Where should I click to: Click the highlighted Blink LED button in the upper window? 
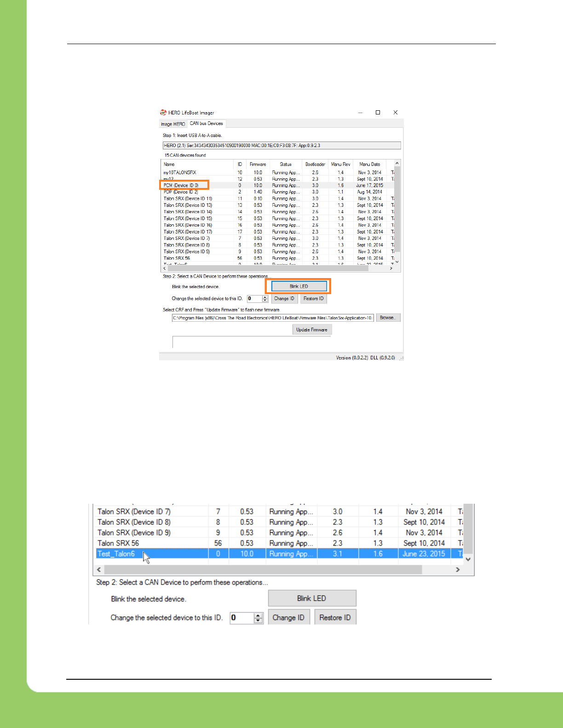pos(299,286)
